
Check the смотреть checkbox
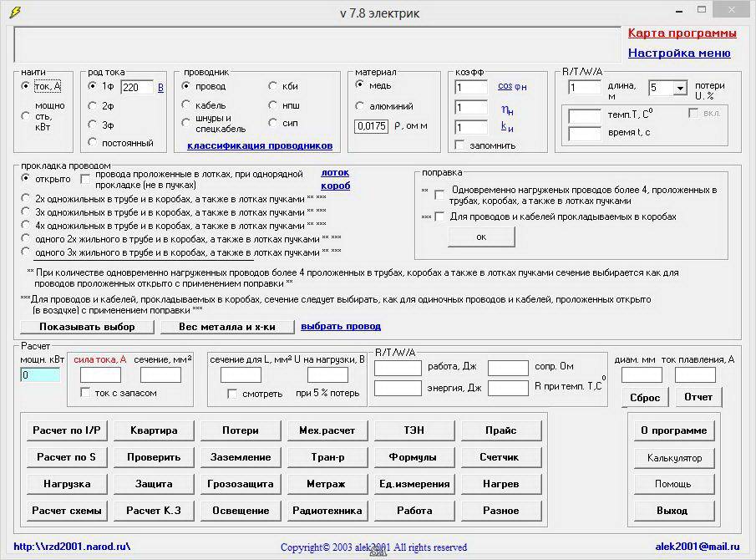(232, 394)
